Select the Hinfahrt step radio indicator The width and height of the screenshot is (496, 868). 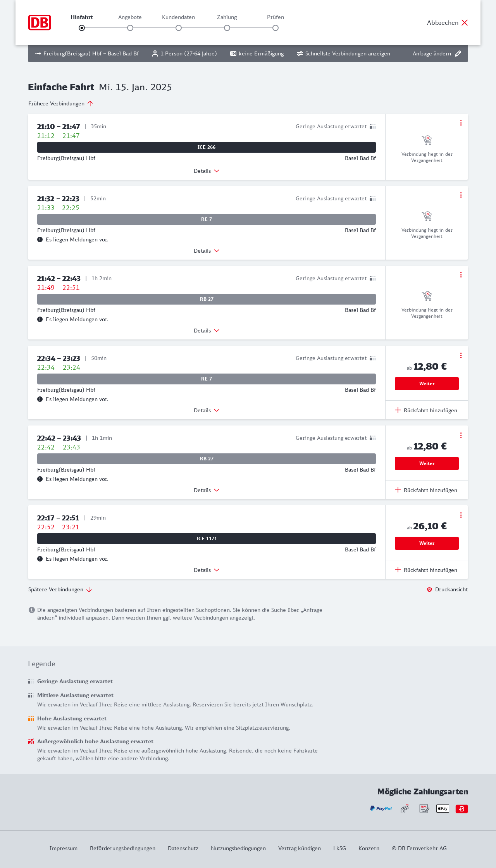tap(82, 28)
